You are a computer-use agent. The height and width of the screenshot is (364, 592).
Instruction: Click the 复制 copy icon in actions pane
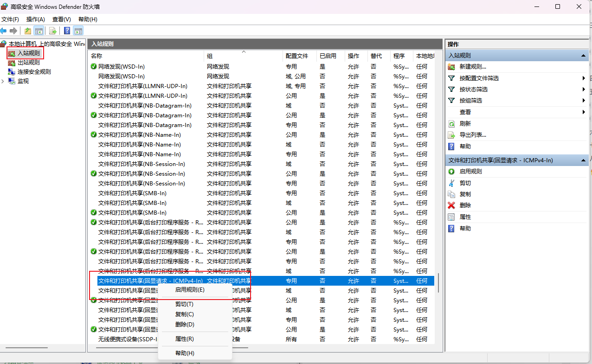pyautogui.click(x=451, y=194)
